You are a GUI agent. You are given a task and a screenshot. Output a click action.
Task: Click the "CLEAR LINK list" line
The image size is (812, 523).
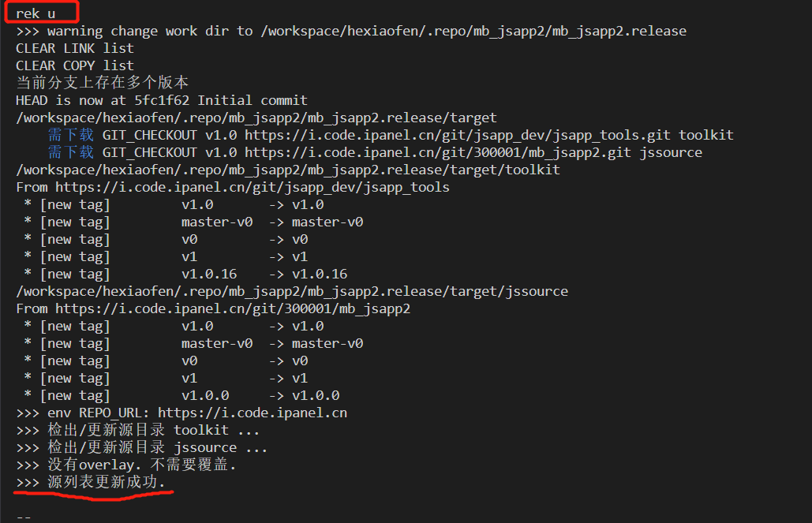75,48
